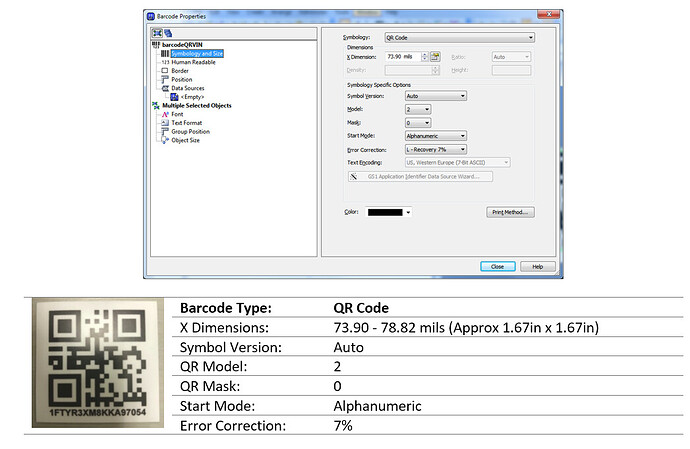Click the icon beside Object Size
Image resolution: width=690 pixels, height=449 pixels.
(165, 140)
